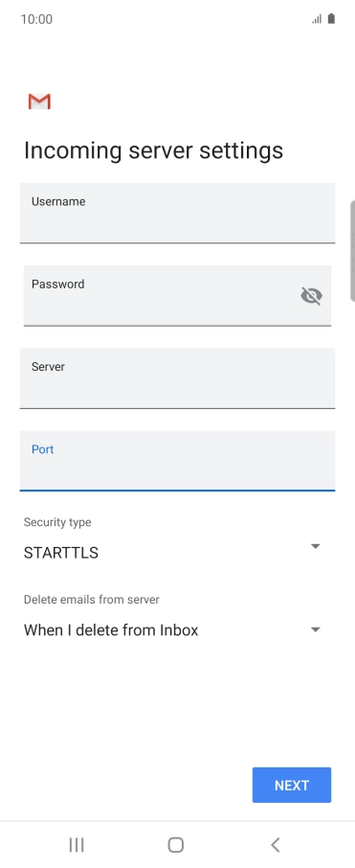Tap the Gmail logo icon
The image size is (355, 868).
coord(39,102)
